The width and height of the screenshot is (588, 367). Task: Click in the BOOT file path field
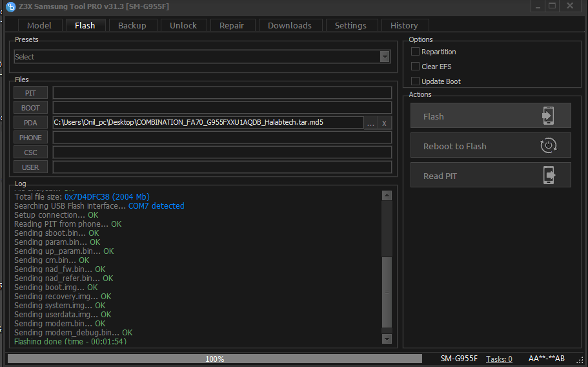[x=222, y=108]
